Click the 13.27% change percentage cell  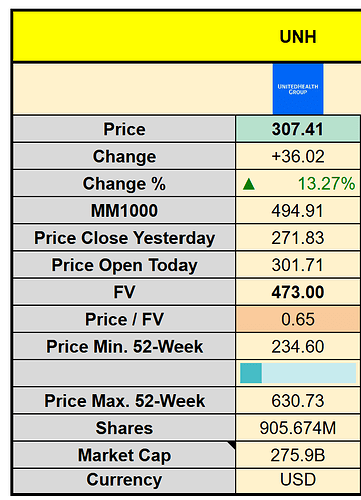[x=298, y=184]
